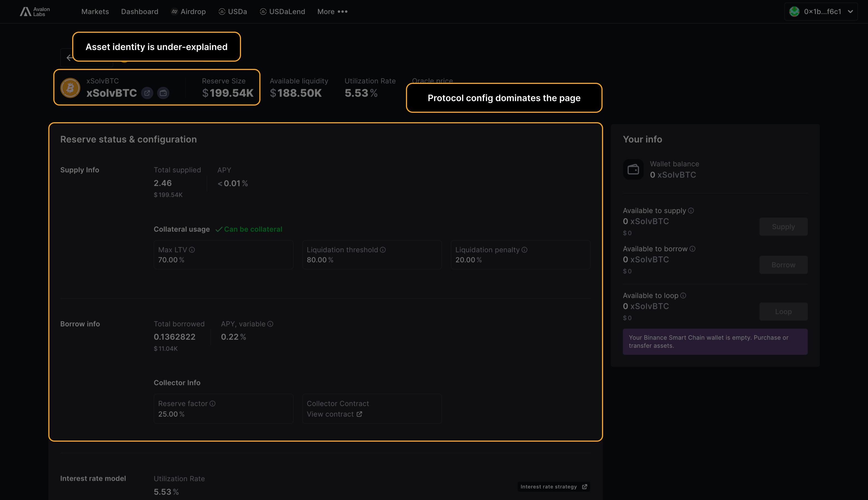Click the Max LTV value 70.00%
Image resolution: width=868 pixels, height=500 pixels.
[x=171, y=260]
